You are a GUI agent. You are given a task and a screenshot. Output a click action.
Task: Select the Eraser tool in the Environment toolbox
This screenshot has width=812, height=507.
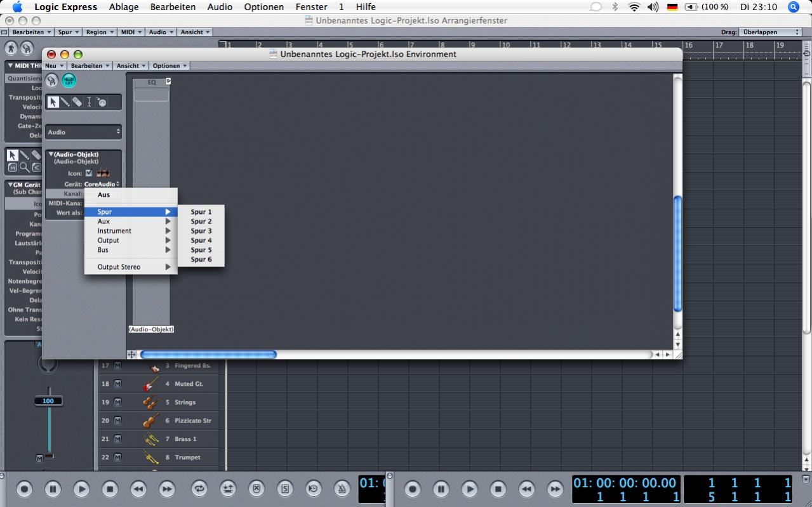(77, 102)
